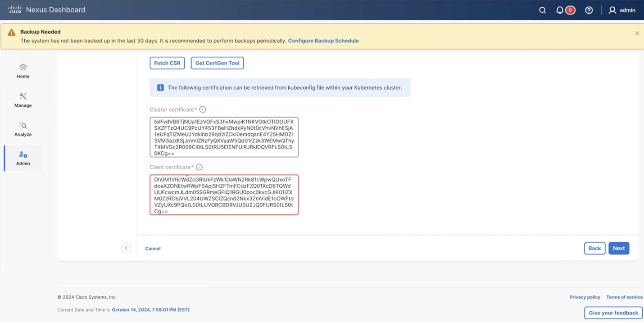Open the search magnifier in the top bar
Image resolution: width=644 pixels, height=322 pixels.
click(543, 10)
